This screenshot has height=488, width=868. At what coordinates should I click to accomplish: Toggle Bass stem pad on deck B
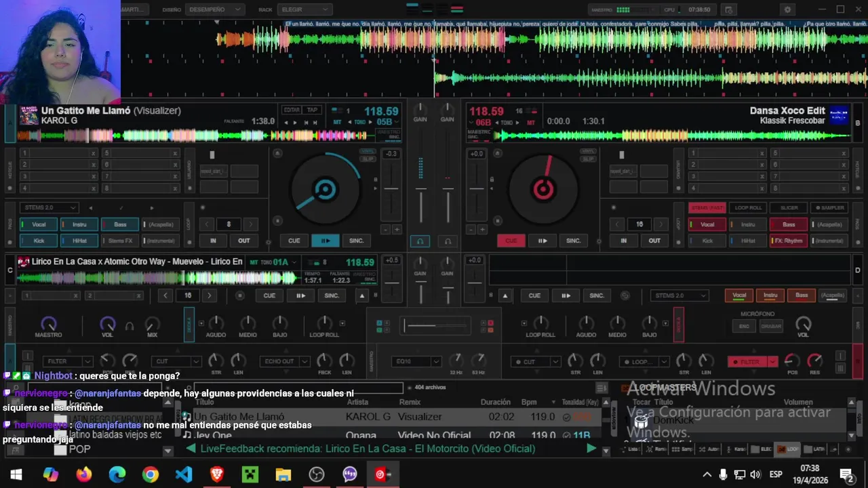click(789, 224)
